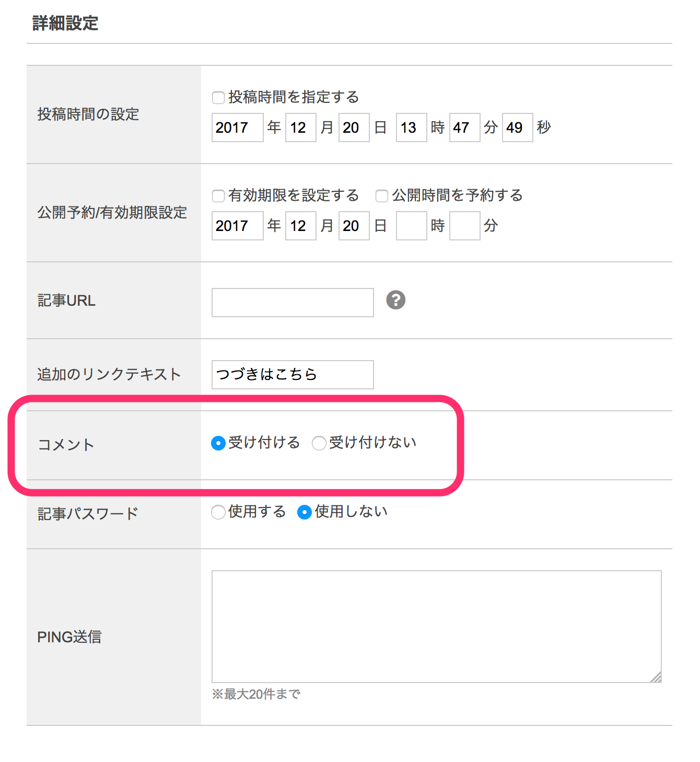Click the 2017 year field under 投稿時間の設定
700x762 pixels.
[x=237, y=127]
